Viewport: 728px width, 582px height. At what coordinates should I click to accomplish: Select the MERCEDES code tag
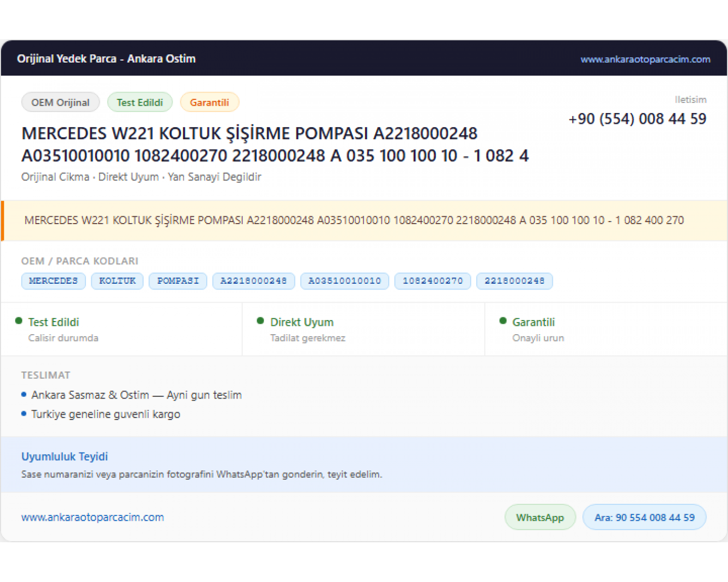pos(53,281)
